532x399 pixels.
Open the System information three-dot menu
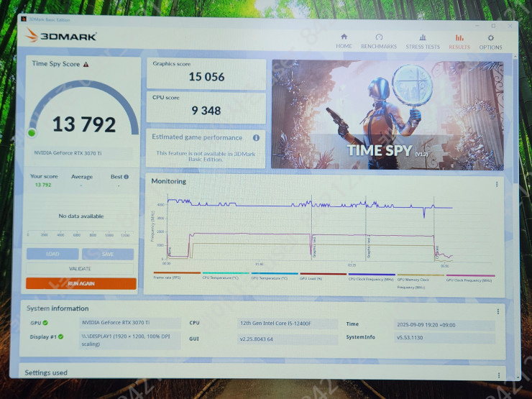497,311
